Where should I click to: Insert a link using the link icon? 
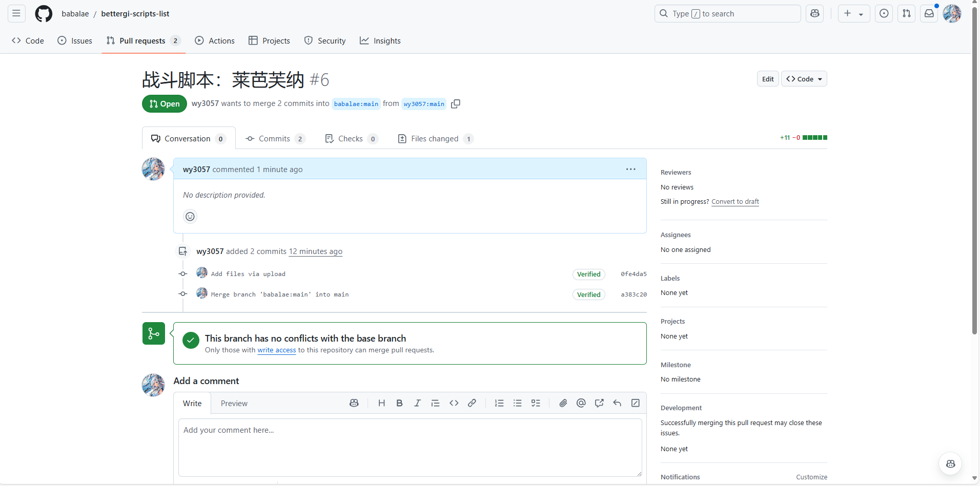tap(472, 404)
